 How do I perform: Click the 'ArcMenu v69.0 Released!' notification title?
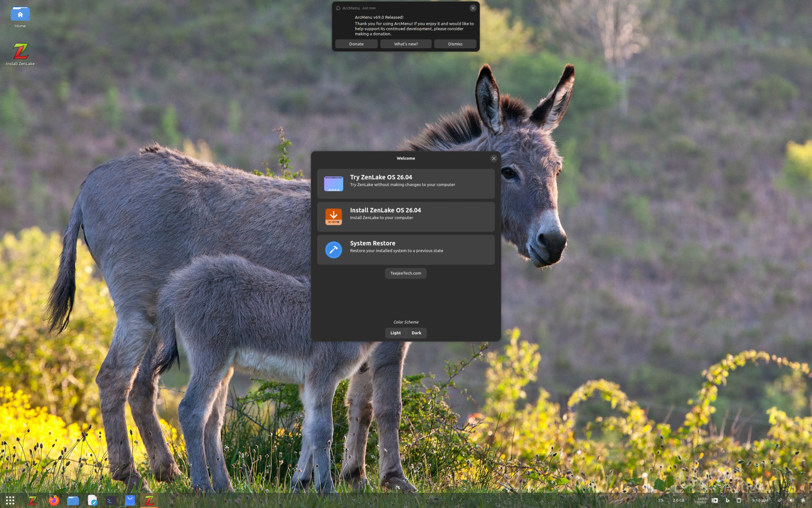379,17
